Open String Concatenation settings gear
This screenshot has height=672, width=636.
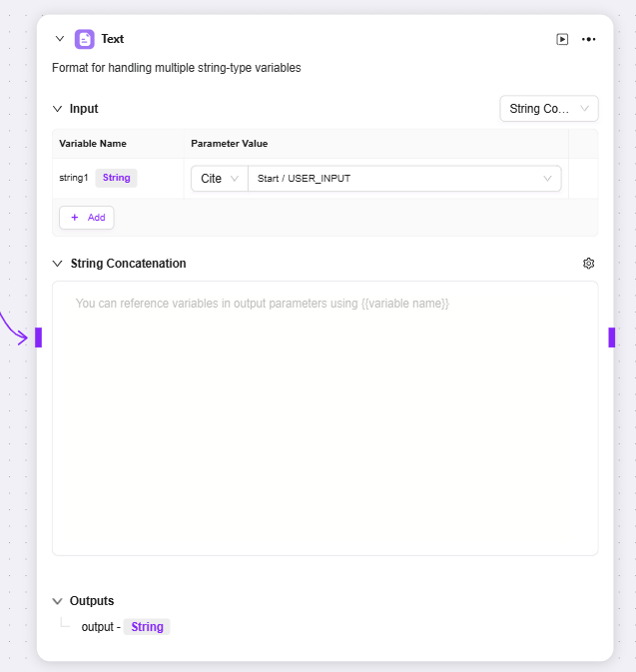(x=588, y=264)
